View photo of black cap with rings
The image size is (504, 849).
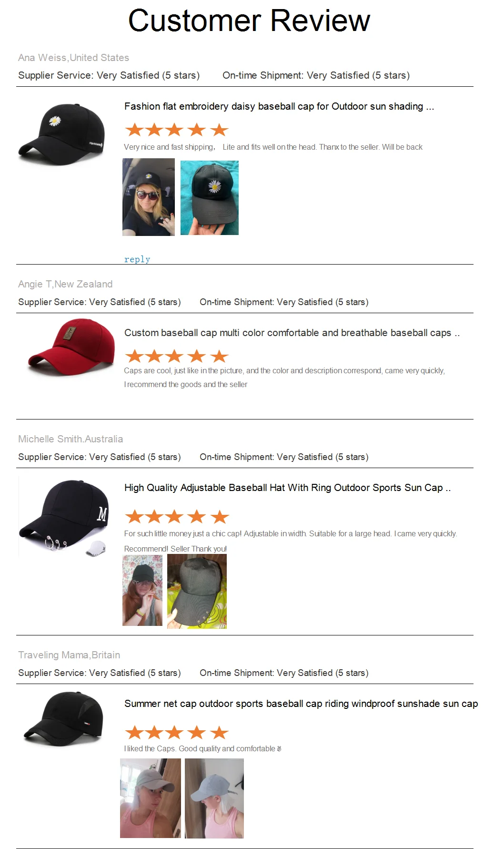pyautogui.click(x=197, y=591)
